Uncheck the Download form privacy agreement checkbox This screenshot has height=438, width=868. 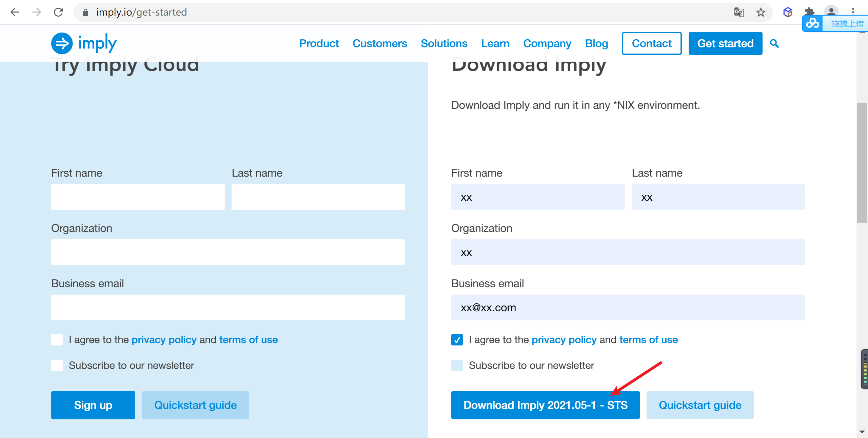coord(457,339)
